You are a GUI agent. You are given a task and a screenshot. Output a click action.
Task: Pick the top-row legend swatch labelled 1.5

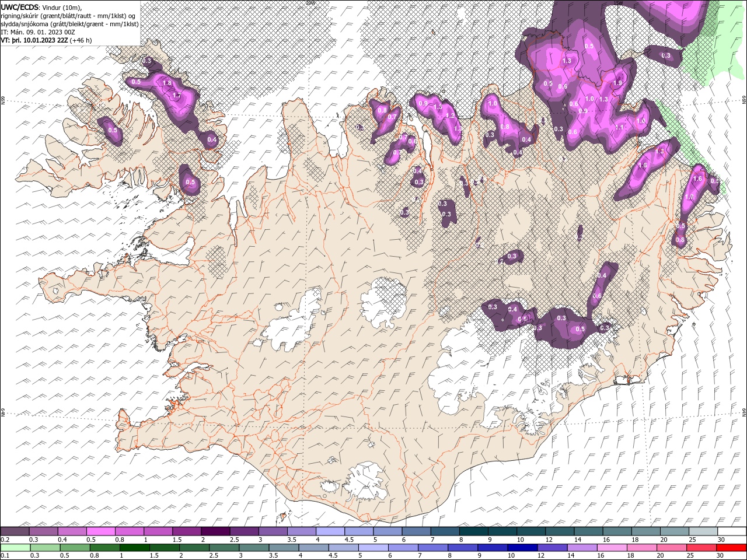pyautogui.click(x=187, y=531)
